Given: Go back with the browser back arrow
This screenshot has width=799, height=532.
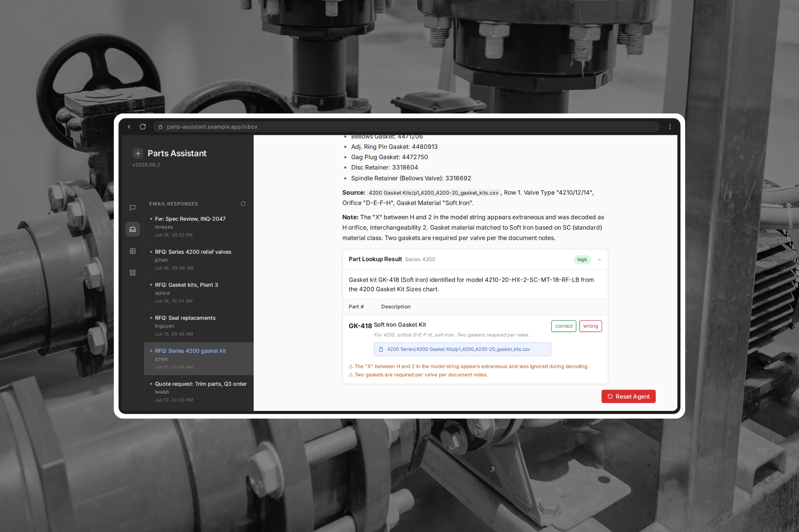Looking at the screenshot, I should click(129, 126).
